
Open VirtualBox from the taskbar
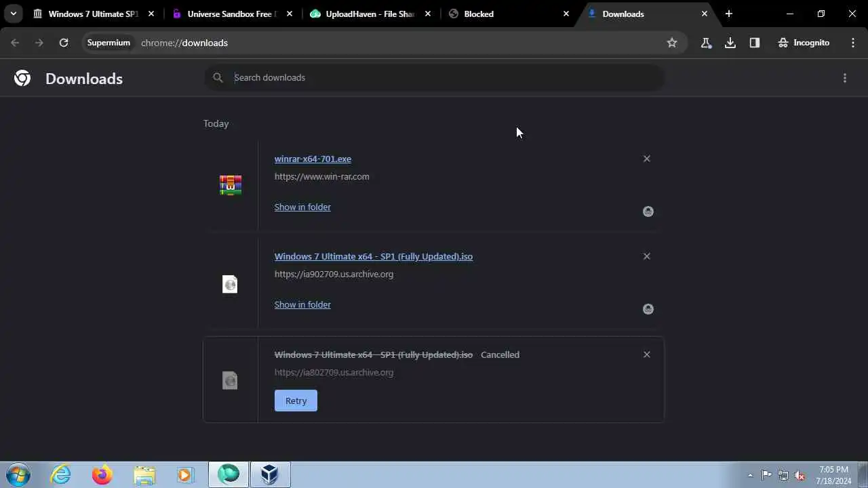pyautogui.click(x=270, y=474)
